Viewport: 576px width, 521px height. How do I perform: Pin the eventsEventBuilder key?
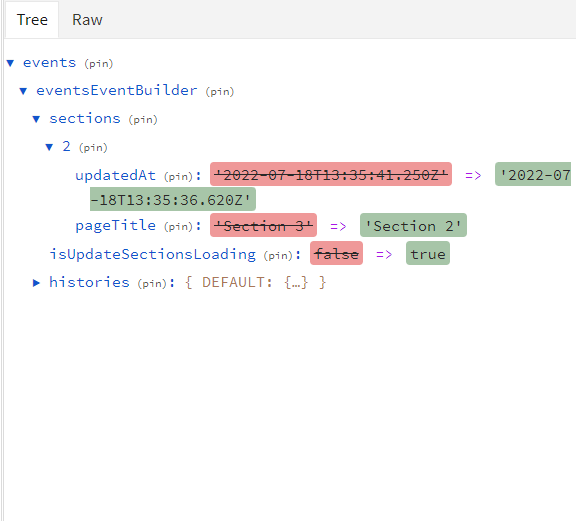[x=220, y=91]
